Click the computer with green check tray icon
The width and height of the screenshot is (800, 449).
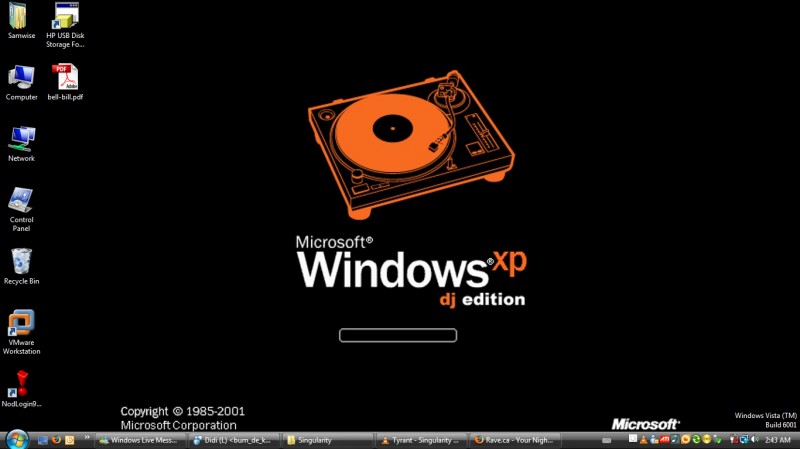[x=717, y=439]
